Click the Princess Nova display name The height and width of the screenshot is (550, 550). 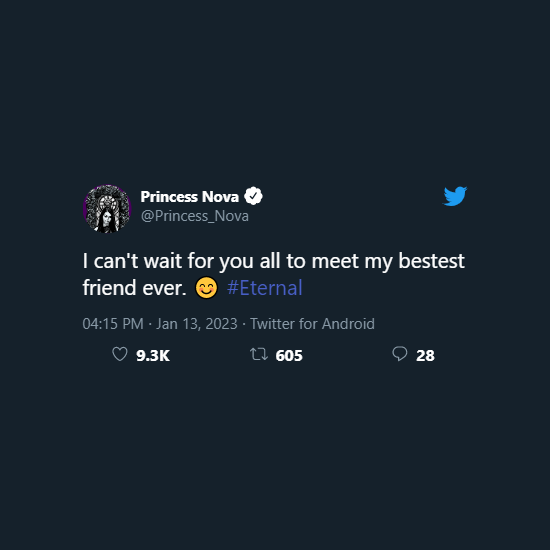[189, 197]
